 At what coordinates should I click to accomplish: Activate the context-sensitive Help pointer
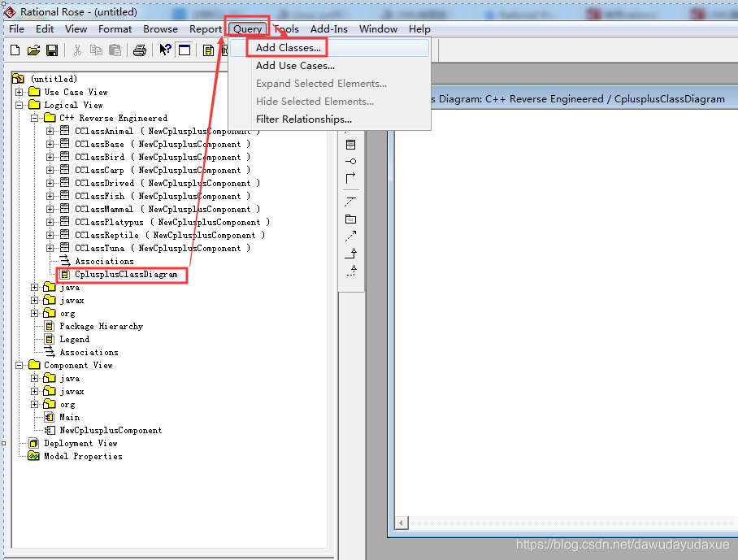[x=165, y=50]
